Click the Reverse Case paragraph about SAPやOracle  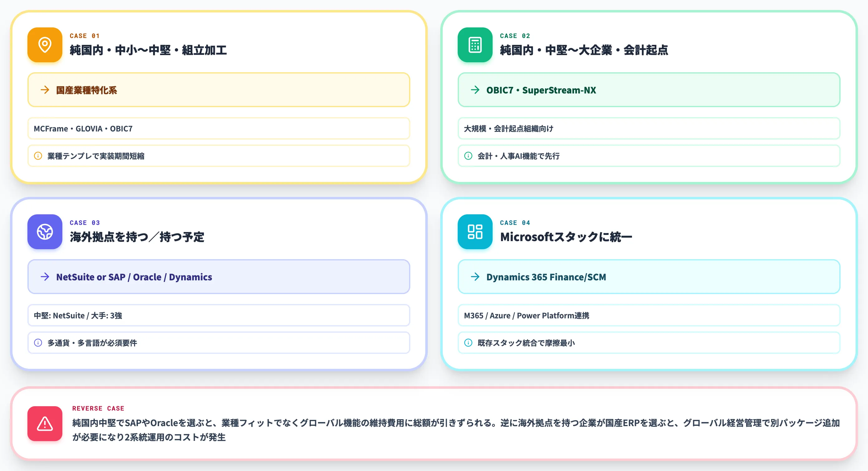point(456,430)
